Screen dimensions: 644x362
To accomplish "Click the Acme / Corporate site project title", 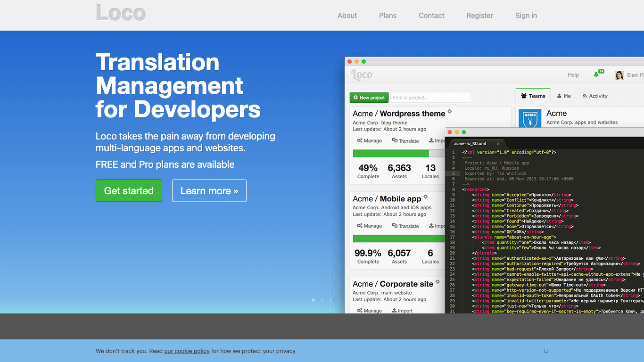I will 393,284.
